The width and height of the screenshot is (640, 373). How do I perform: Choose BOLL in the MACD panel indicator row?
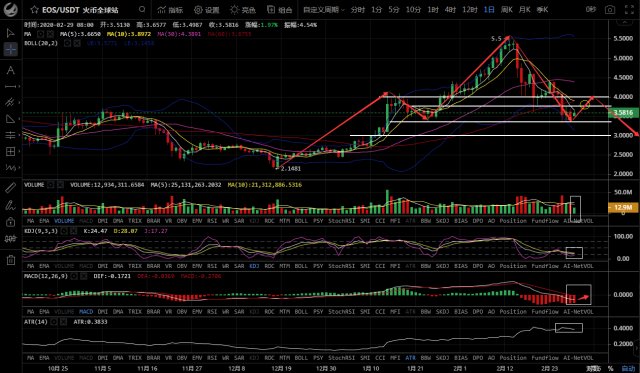(x=301, y=311)
